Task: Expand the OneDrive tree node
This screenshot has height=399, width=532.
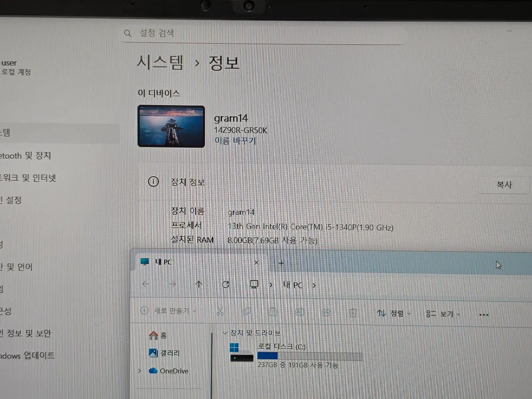Action: pyautogui.click(x=140, y=371)
